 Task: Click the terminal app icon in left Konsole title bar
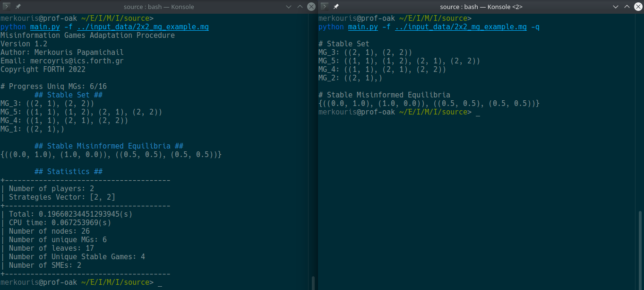pyautogui.click(x=7, y=7)
